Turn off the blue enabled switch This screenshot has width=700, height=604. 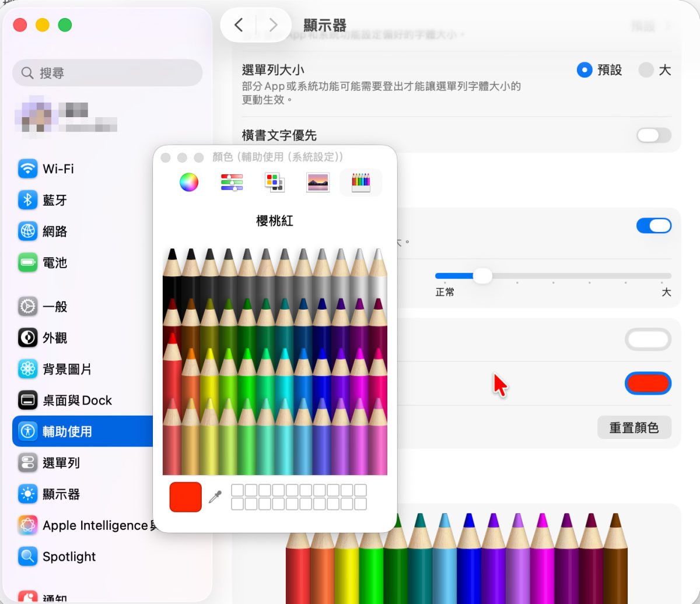[654, 226]
